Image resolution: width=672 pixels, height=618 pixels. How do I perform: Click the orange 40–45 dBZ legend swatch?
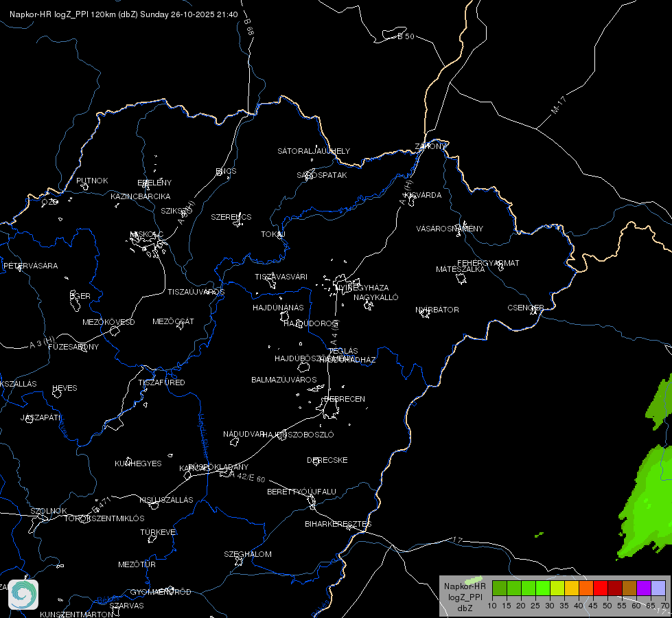[586, 588]
